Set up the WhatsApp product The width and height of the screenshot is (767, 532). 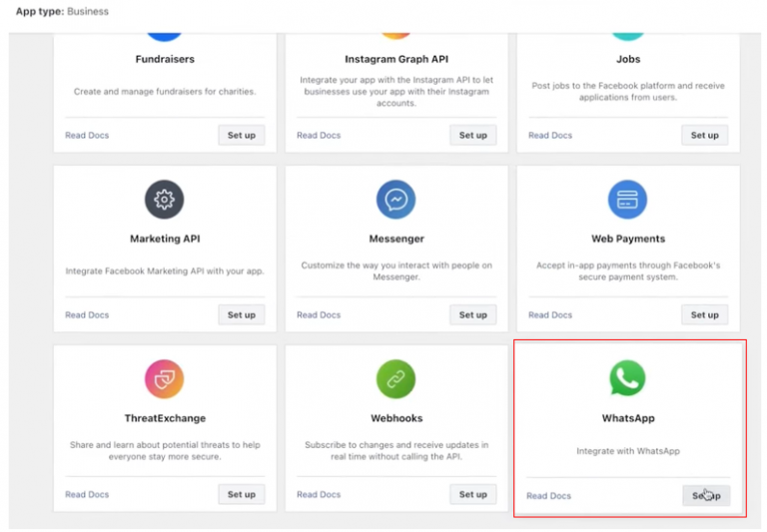point(706,495)
